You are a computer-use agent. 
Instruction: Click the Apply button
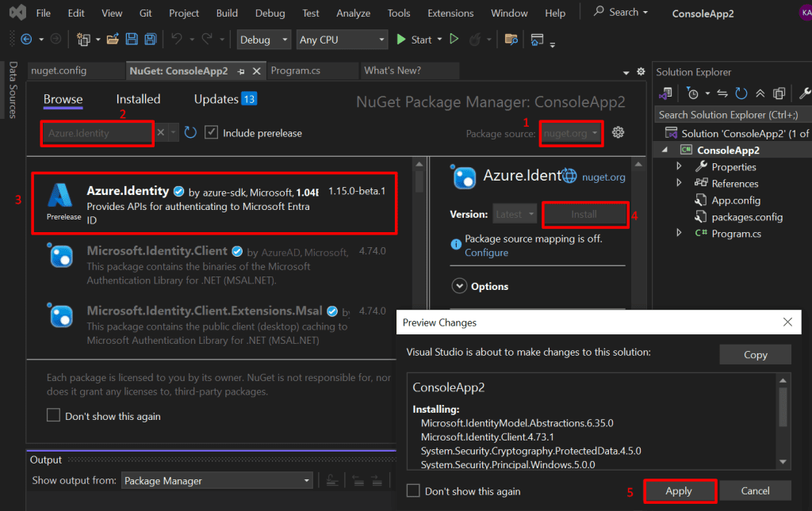(679, 491)
